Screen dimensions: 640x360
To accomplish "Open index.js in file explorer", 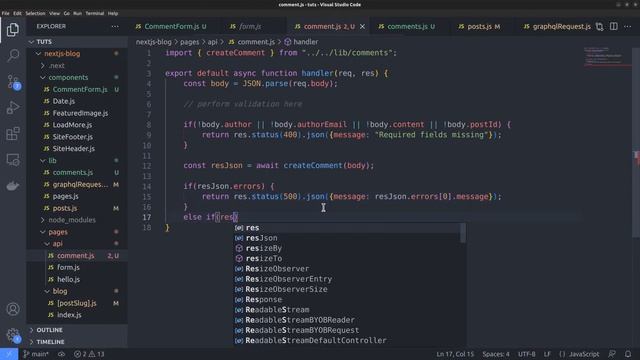I will [x=77, y=315].
